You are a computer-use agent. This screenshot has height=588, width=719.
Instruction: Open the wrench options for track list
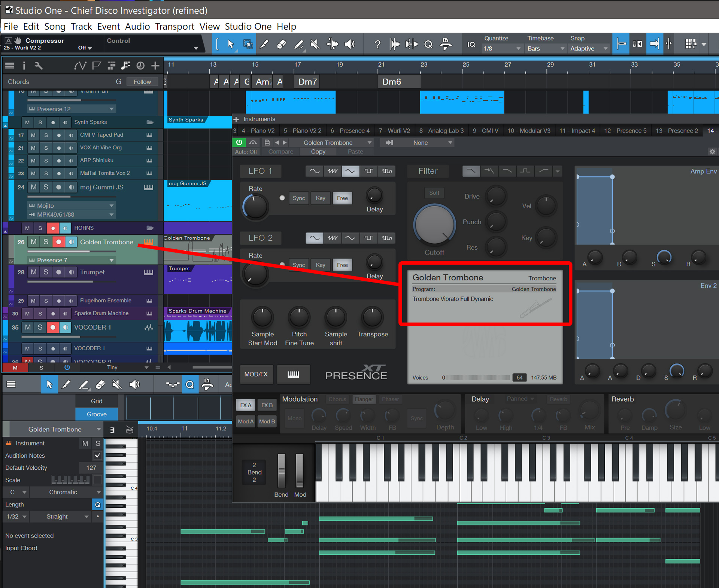coord(39,66)
